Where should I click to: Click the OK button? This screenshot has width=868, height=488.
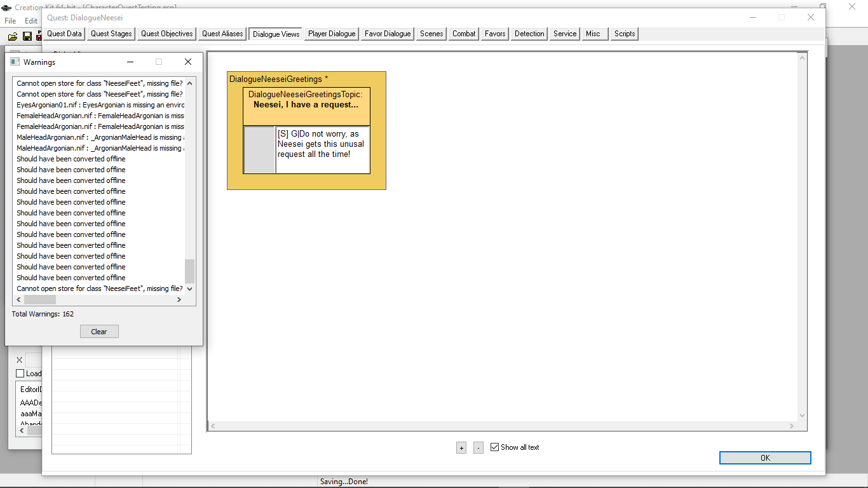(764, 457)
